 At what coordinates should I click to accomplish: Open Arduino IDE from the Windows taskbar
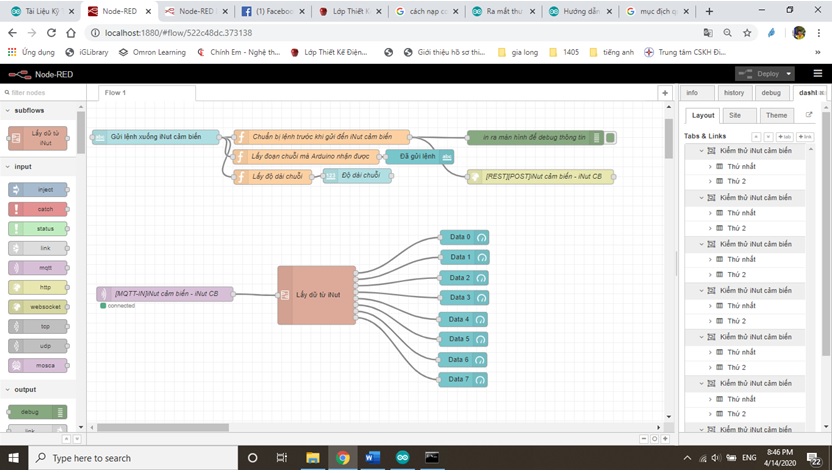(402, 458)
